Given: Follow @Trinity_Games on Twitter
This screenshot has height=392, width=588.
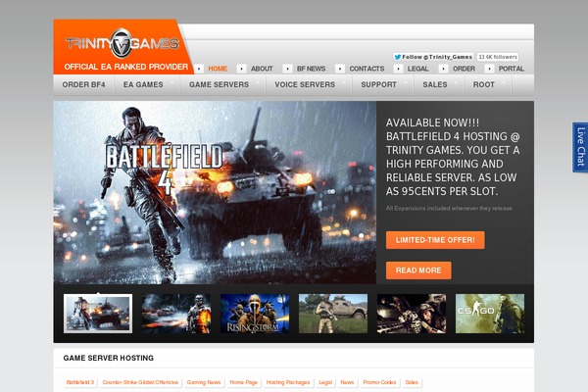Looking at the screenshot, I should (433, 57).
